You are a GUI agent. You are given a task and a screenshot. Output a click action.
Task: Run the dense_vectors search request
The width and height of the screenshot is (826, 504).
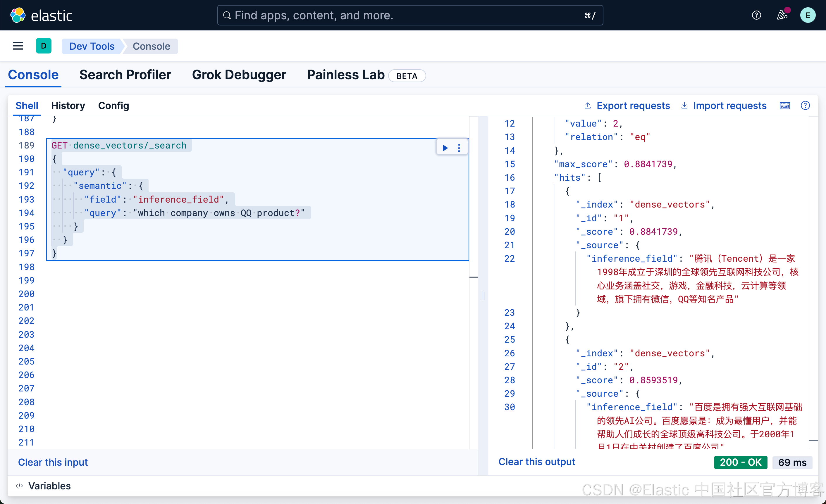pyautogui.click(x=445, y=148)
